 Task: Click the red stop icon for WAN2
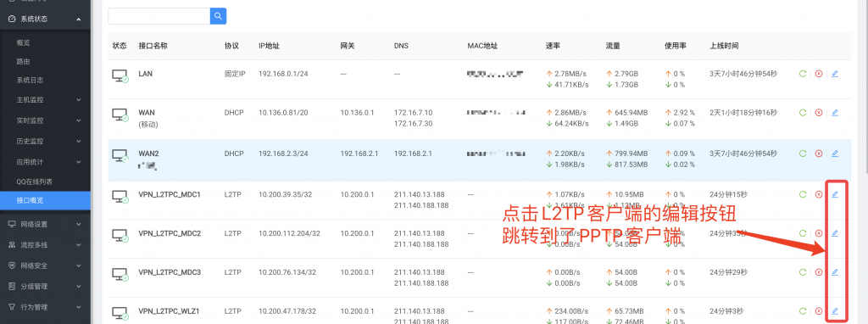tap(819, 154)
